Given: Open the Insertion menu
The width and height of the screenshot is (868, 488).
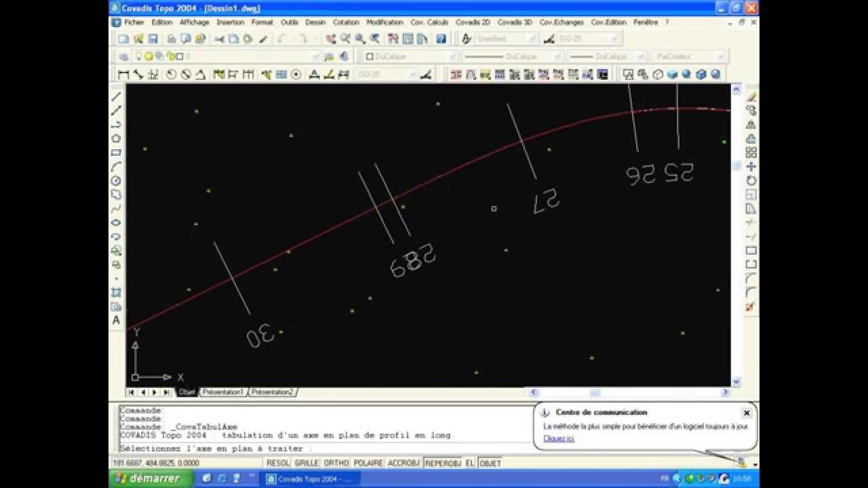Looking at the screenshot, I should [231, 22].
